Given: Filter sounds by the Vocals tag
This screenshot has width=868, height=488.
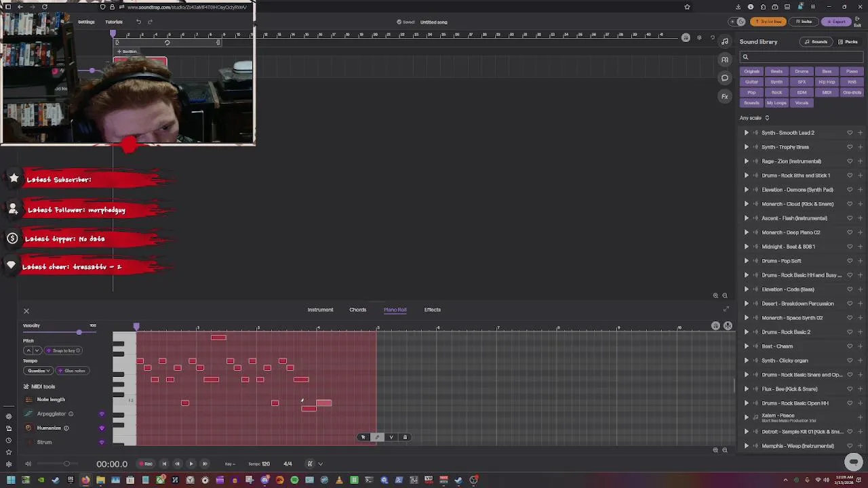Looking at the screenshot, I should (x=802, y=103).
